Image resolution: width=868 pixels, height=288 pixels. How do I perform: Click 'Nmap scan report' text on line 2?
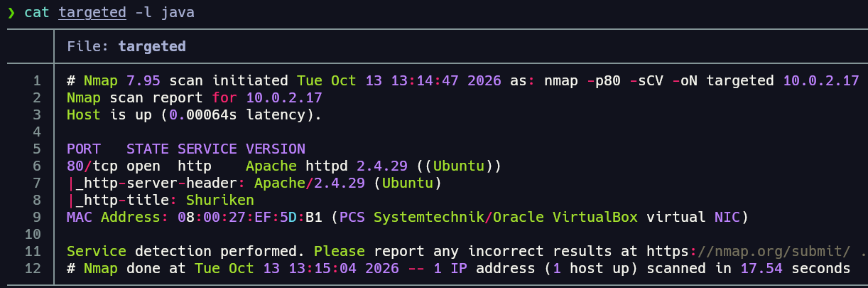135,97
